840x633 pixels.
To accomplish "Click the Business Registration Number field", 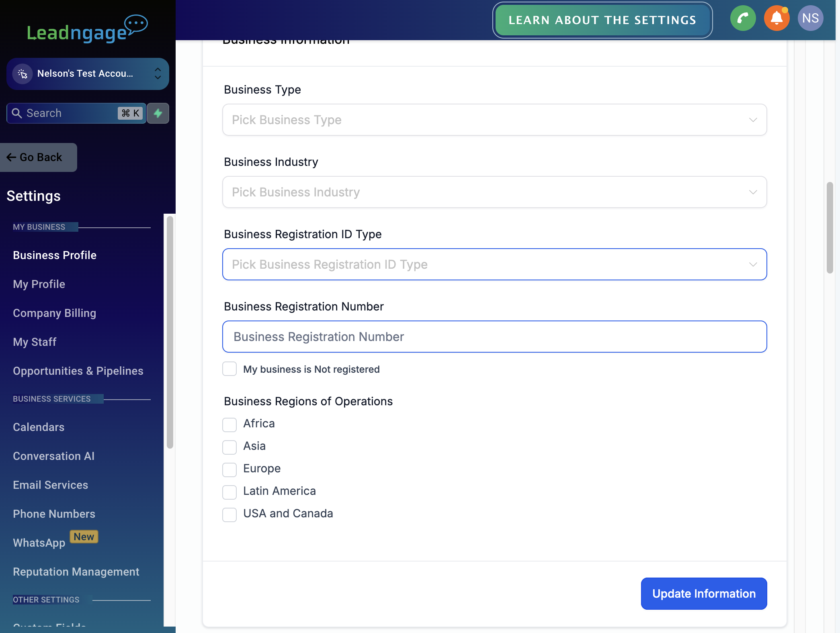I will 494,337.
